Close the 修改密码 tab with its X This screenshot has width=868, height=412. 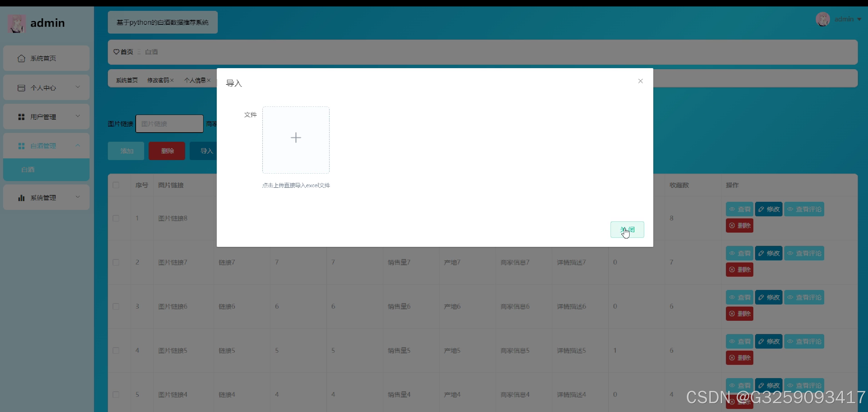172,80
